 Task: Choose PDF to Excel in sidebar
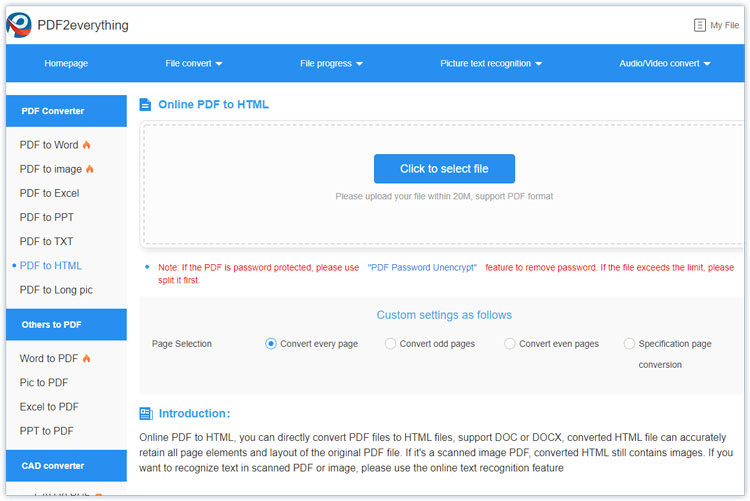49,193
